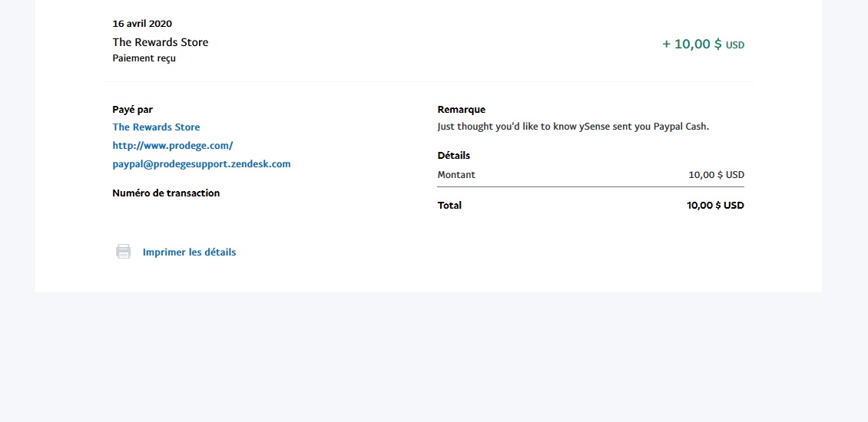
Task: Click the Total row label
Action: (x=449, y=206)
